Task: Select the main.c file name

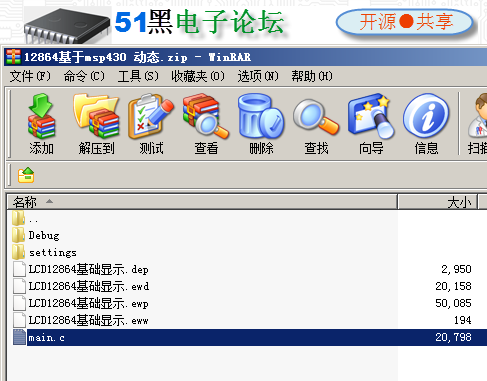Action: tap(46, 338)
